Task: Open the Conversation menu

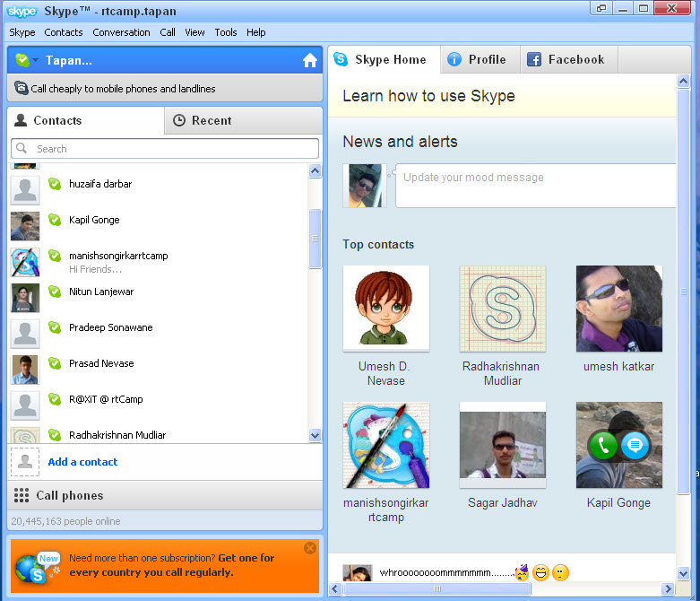Action: [x=121, y=32]
